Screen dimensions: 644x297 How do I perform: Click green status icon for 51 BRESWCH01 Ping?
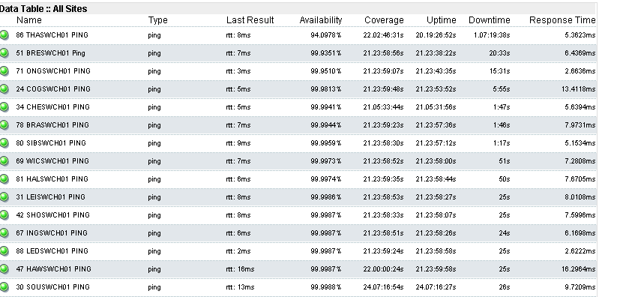pos(4,53)
